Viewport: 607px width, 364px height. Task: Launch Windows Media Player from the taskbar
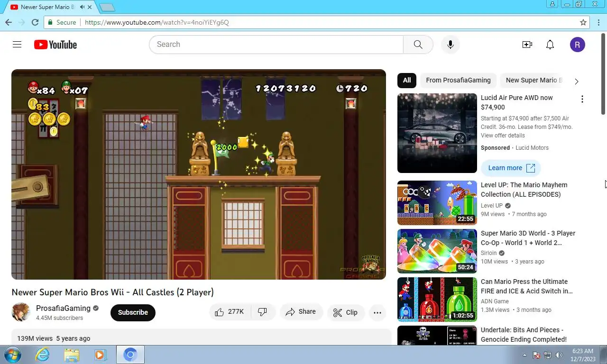(x=100, y=355)
